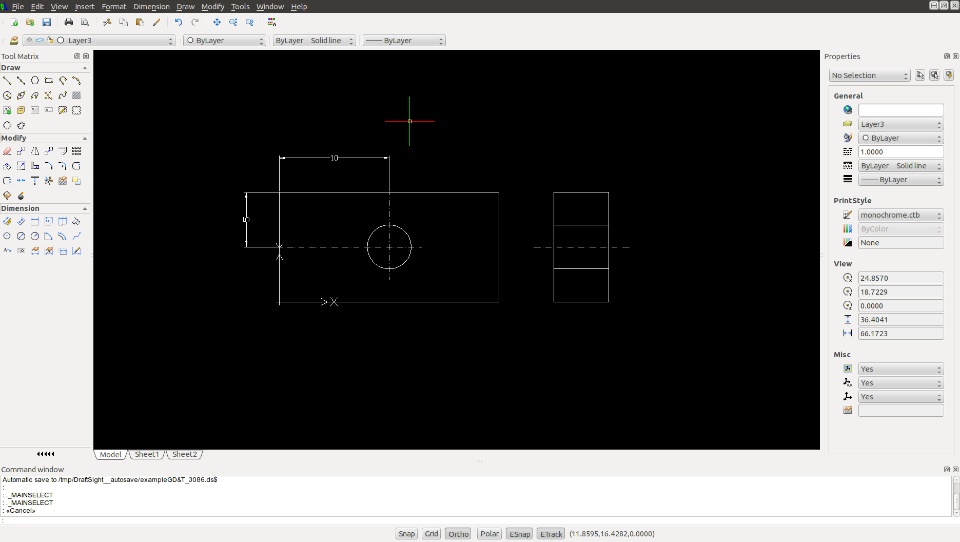Screen dimensions: 960x542
Task: Toggle Ortho mode in status bar
Action: point(458,533)
